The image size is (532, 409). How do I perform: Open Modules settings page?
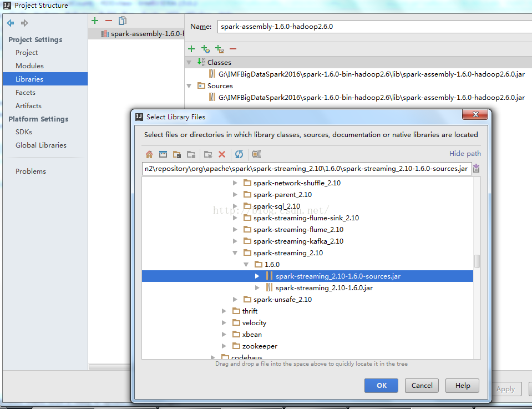pyautogui.click(x=29, y=66)
